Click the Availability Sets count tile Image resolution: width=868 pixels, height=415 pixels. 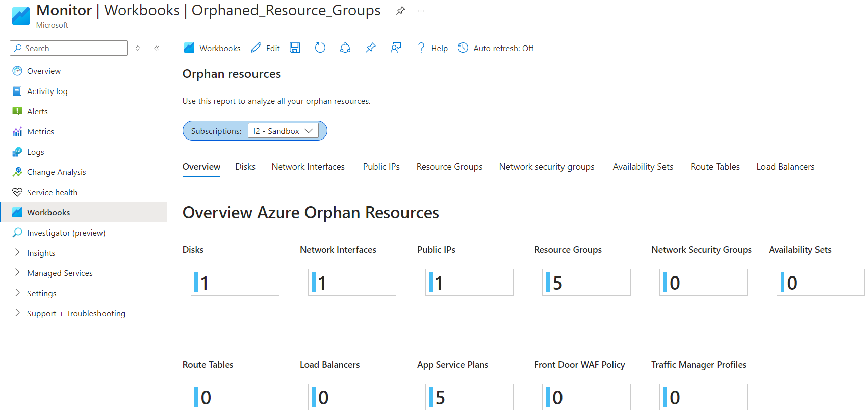(x=821, y=282)
